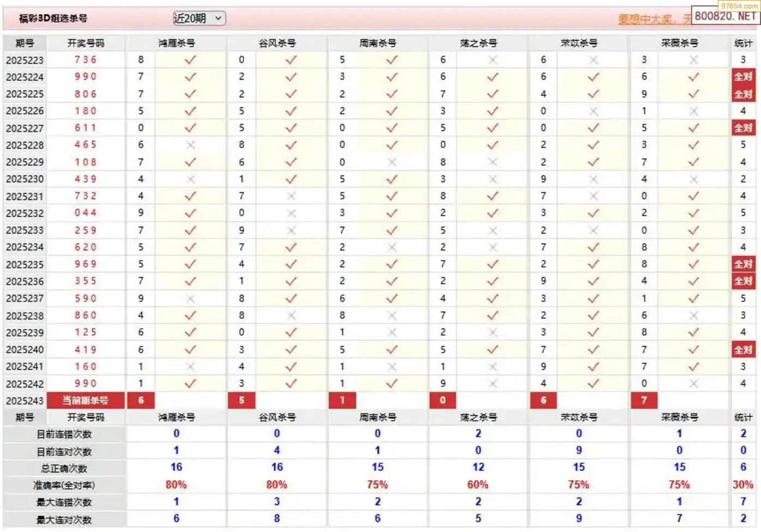Click the X mark for 谷风杀号 in row 2025231
The image size is (761, 532).
point(291,196)
